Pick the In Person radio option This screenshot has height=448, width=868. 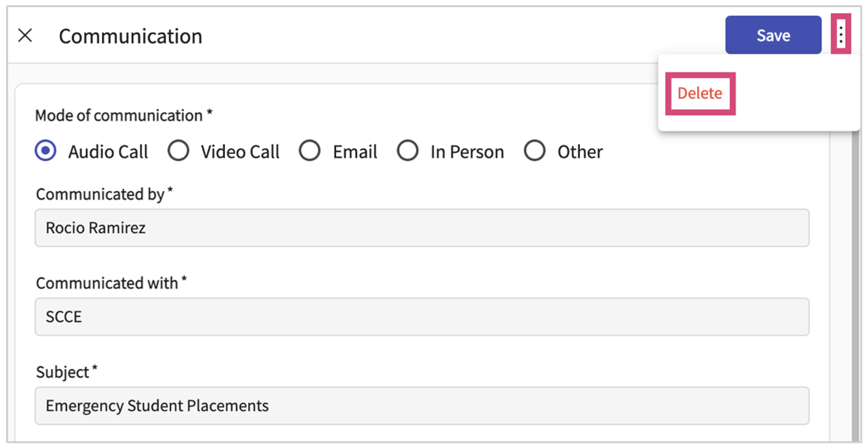point(408,151)
